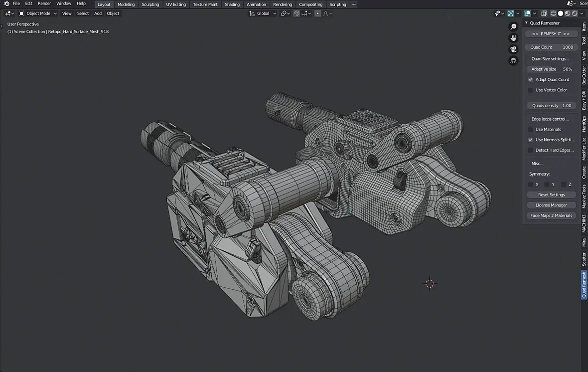Enable Use Vertex Color checkbox
588x372 pixels.
(x=530, y=90)
